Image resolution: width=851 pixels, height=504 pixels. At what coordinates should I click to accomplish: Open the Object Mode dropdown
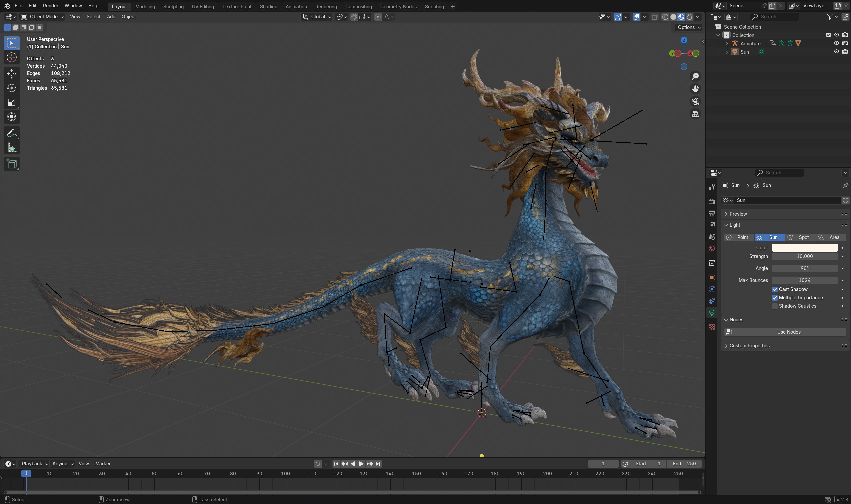coord(42,17)
